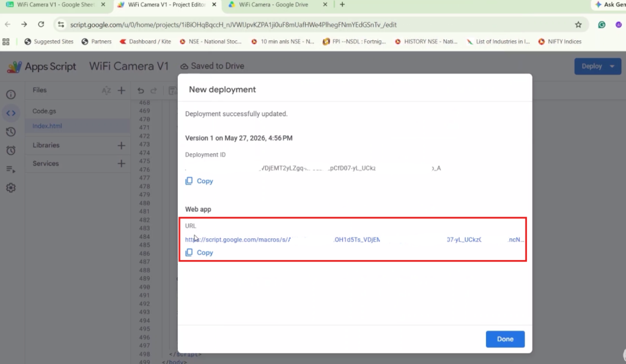Open the Executions list icon
Viewport: 626px width, 364px height.
(x=11, y=169)
